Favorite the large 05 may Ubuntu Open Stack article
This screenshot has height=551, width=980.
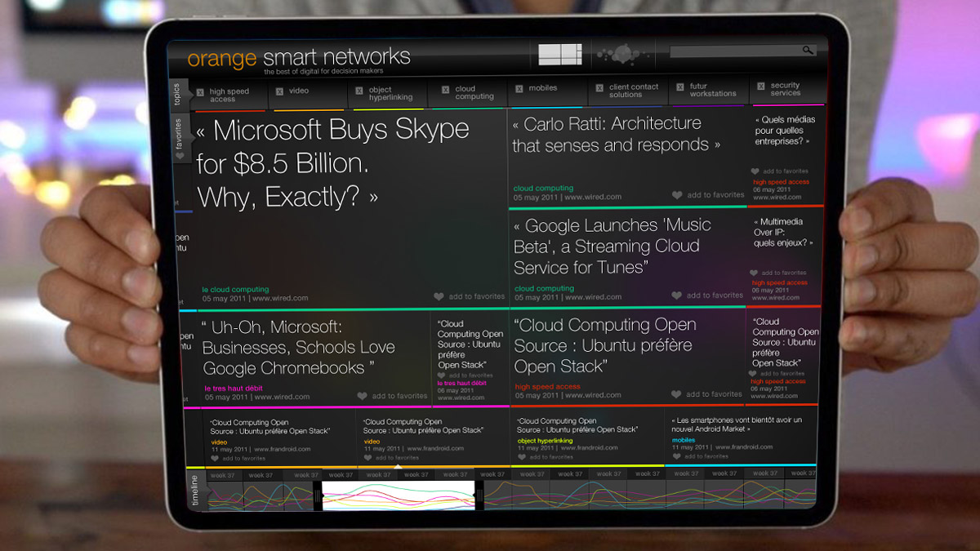(x=707, y=394)
